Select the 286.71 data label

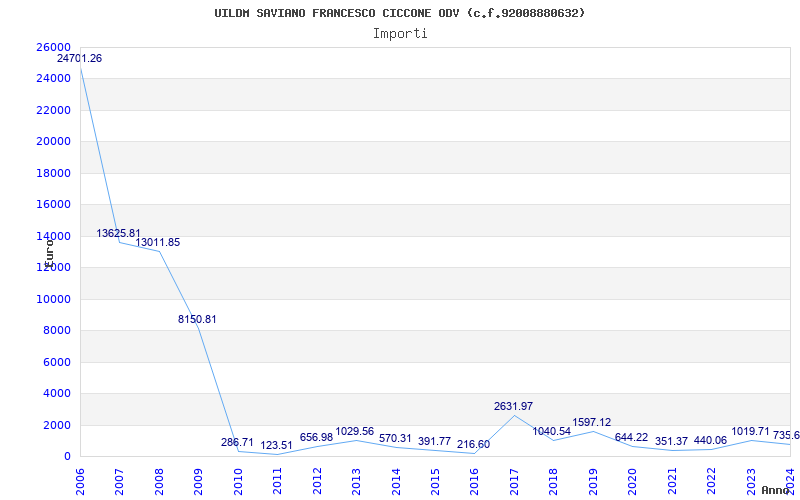pos(237,442)
